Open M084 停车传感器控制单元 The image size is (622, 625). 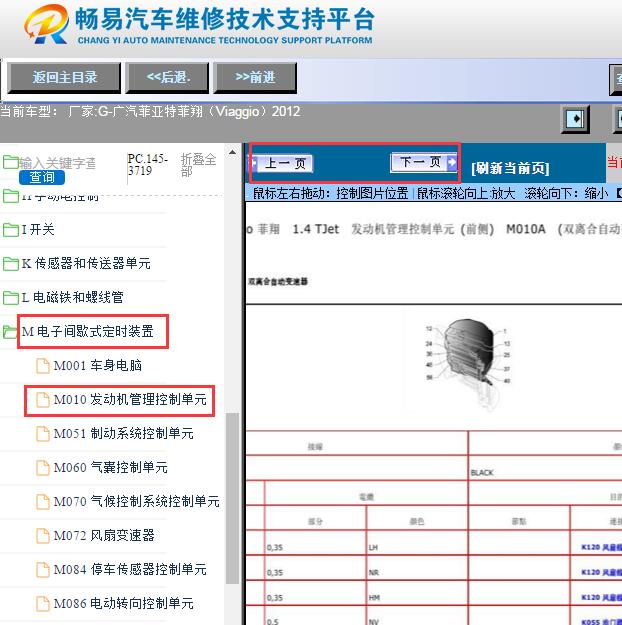coord(130,569)
